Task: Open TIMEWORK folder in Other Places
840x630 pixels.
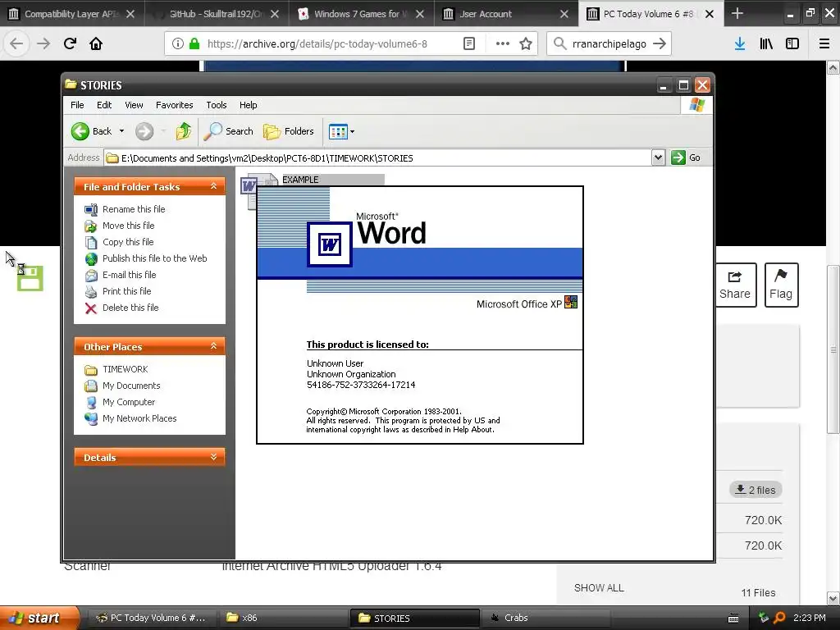Action: (126, 369)
